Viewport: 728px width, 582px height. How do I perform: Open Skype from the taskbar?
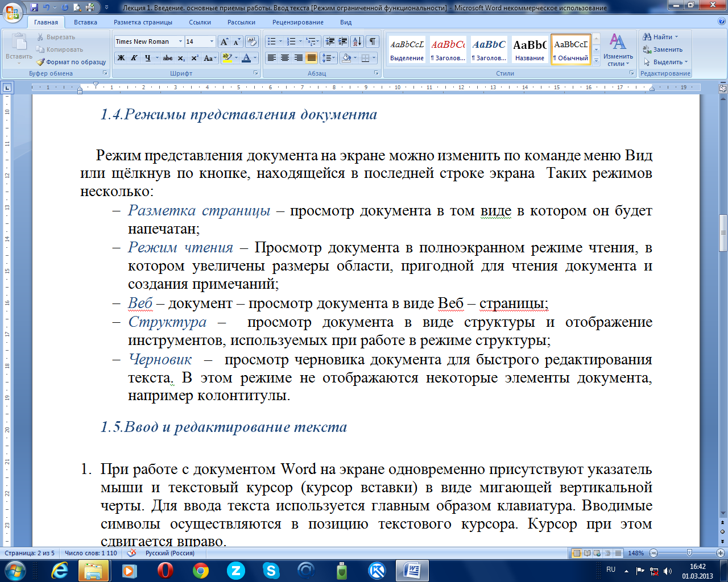pos(271,570)
